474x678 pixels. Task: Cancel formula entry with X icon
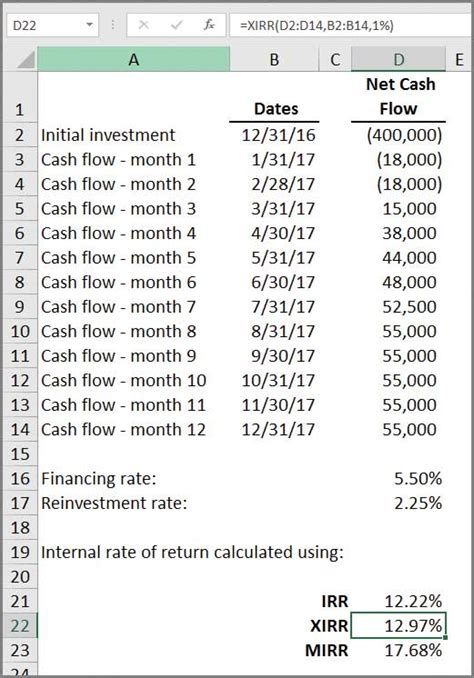(x=144, y=26)
